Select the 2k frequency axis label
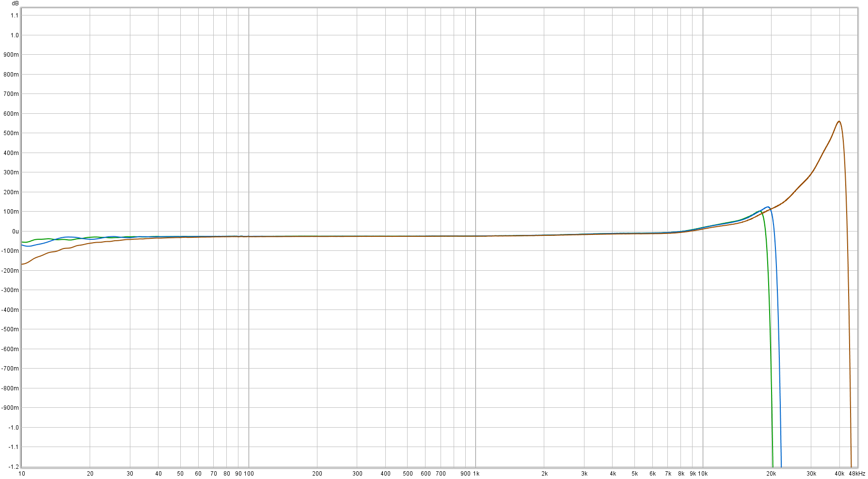 coord(544,474)
